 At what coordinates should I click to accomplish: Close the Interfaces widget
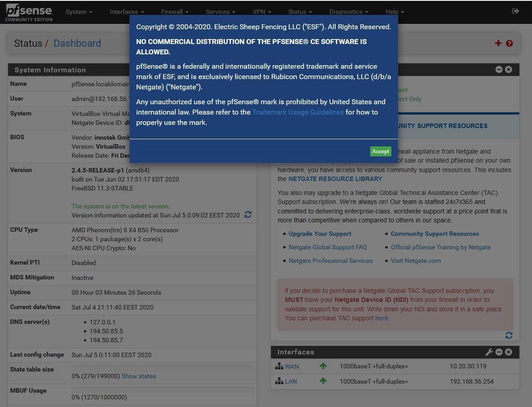(x=508, y=352)
